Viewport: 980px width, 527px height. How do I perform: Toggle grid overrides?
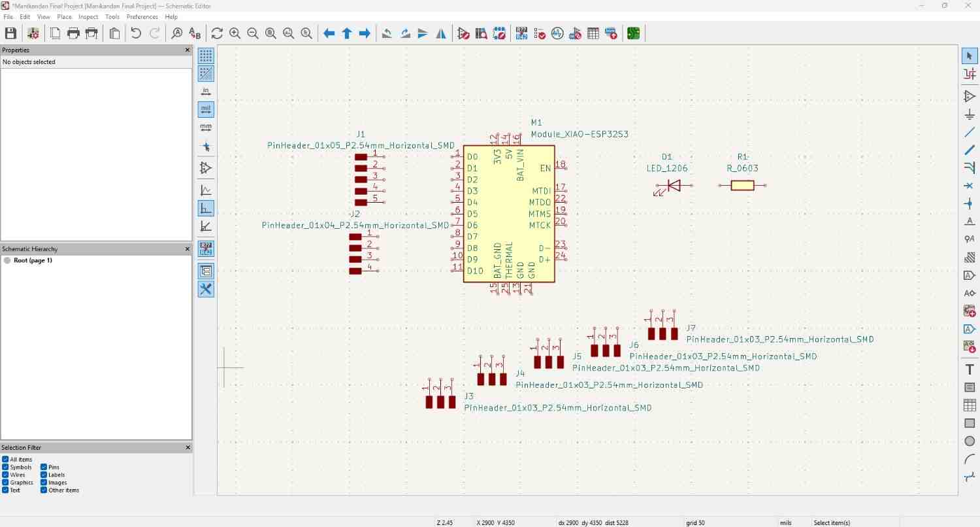click(x=206, y=73)
